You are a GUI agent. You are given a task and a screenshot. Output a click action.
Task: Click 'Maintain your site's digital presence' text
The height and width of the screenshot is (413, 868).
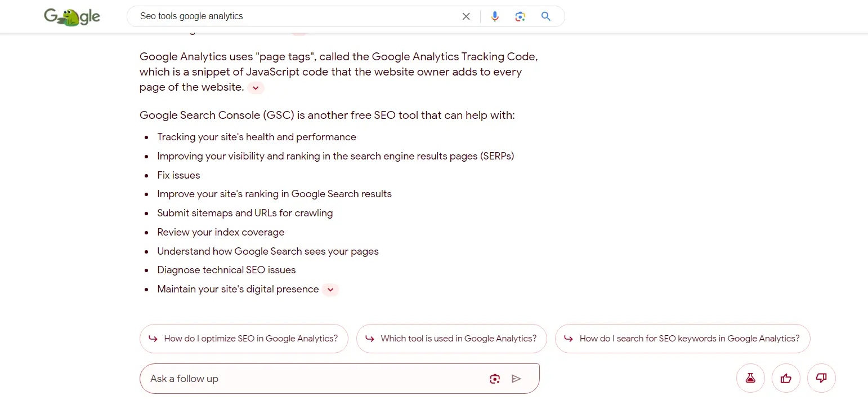pos(238,289)
